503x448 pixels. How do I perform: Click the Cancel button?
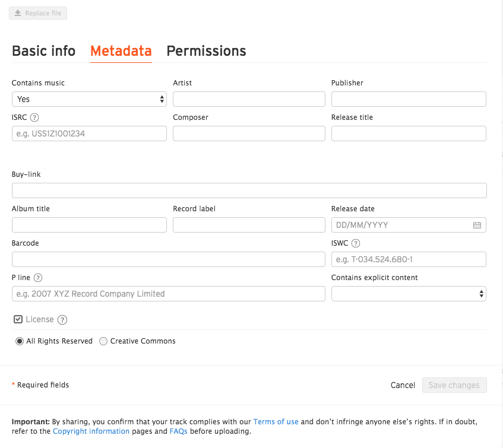(403, 385)
